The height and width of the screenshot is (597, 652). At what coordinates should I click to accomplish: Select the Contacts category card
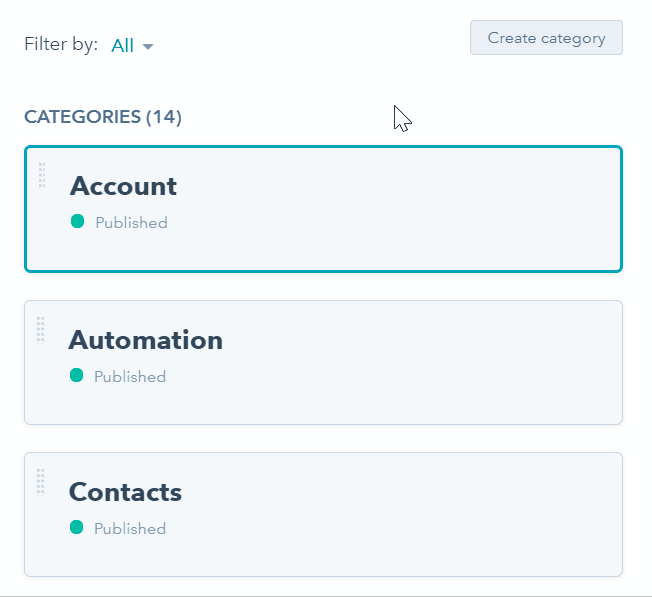[x=323, y=514]
